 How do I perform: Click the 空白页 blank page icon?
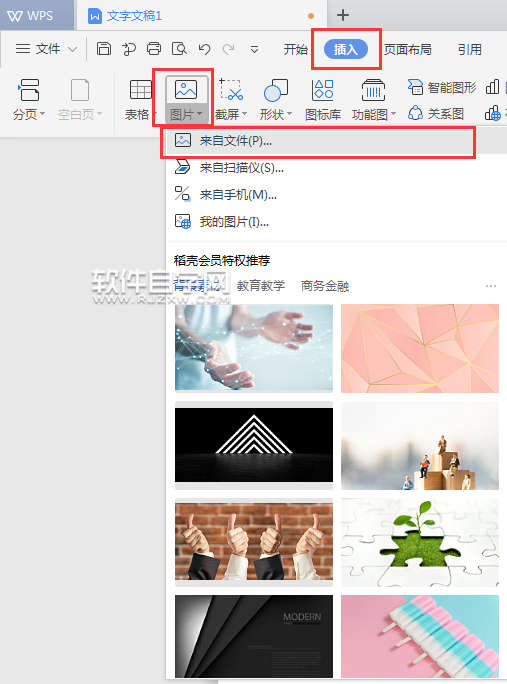click(x=80, y=90)
